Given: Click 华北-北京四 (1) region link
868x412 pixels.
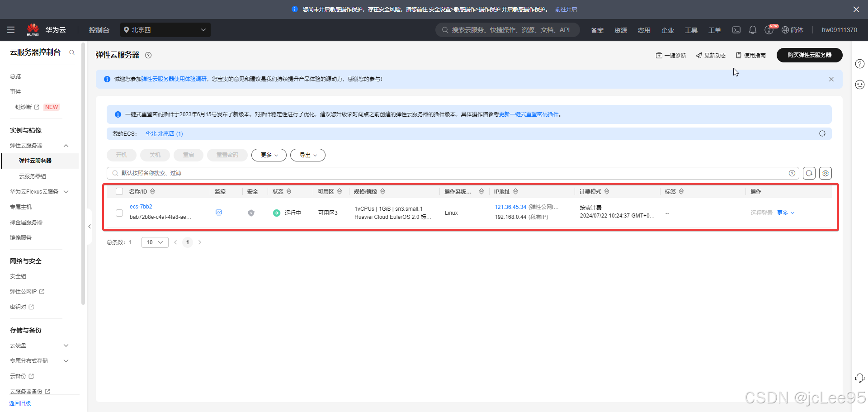Looking at the screenshot, I should [x=164, y=134].
